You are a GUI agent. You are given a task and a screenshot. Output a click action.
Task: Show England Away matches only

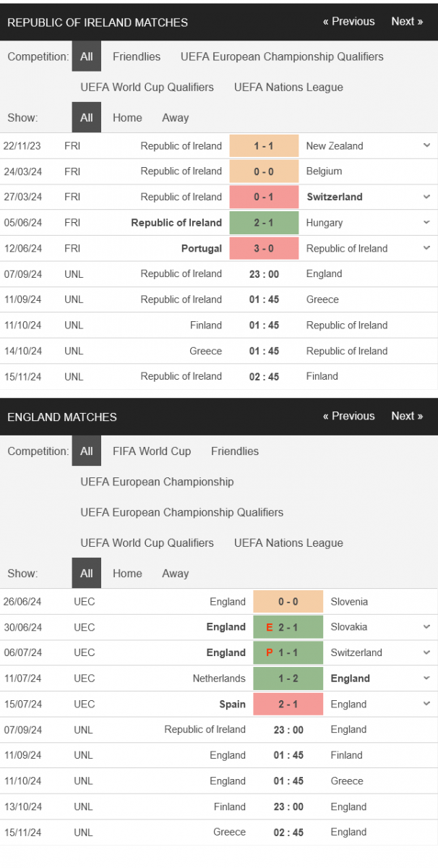click(175, 573)
